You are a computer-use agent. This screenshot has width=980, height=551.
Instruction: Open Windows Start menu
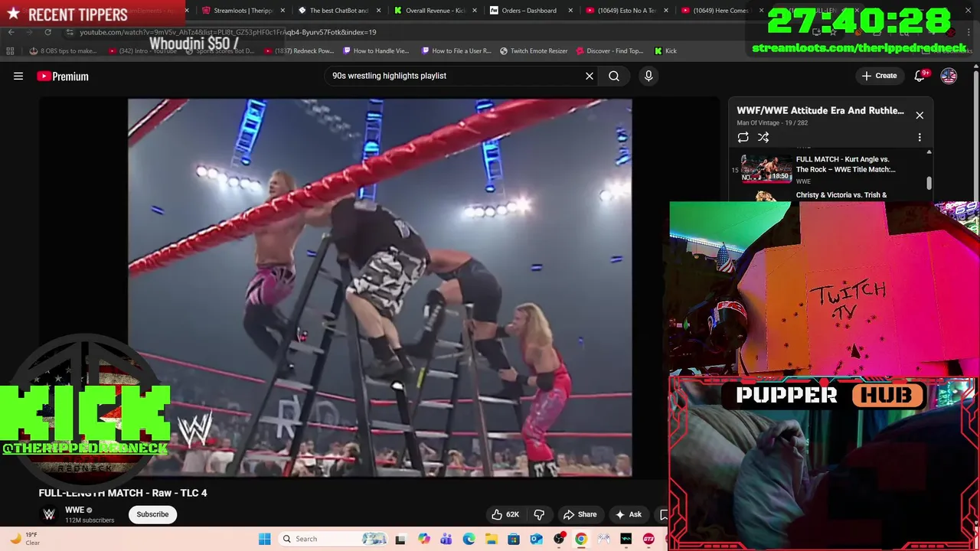(264, 539)
